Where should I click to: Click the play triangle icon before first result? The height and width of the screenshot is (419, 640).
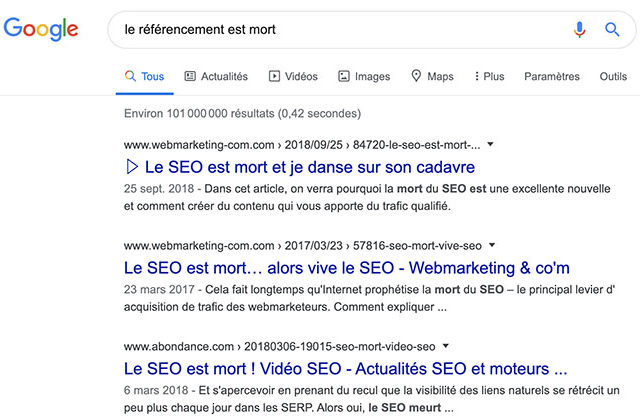click(131, 166)
